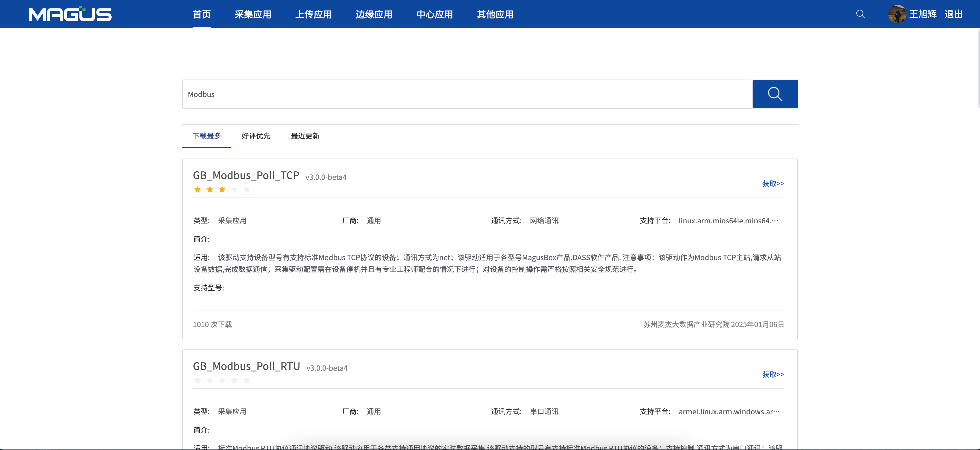Click 通用 vendor value in Poll_TCP card
Screen dimensions: 980x450
374,221
